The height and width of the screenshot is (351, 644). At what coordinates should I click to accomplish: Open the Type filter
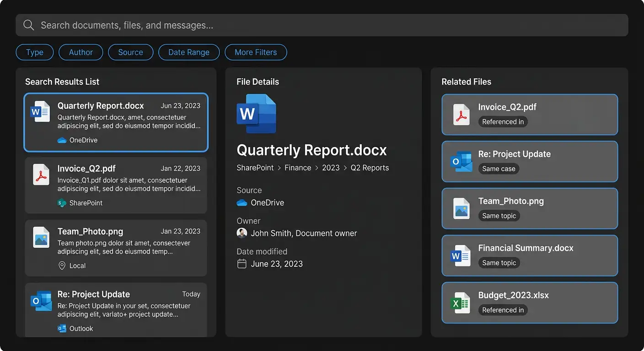[35, 52]
